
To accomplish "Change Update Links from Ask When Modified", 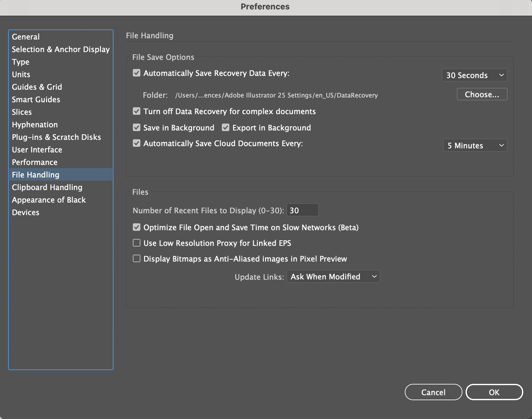I will [x=333, y=276].
